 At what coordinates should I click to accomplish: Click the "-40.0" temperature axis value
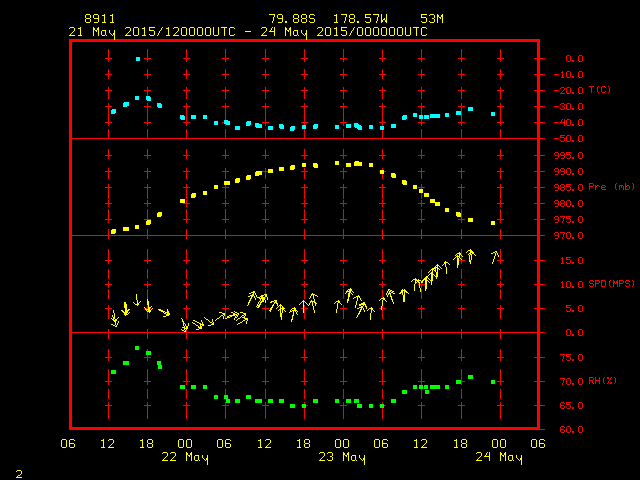[569, 123]
